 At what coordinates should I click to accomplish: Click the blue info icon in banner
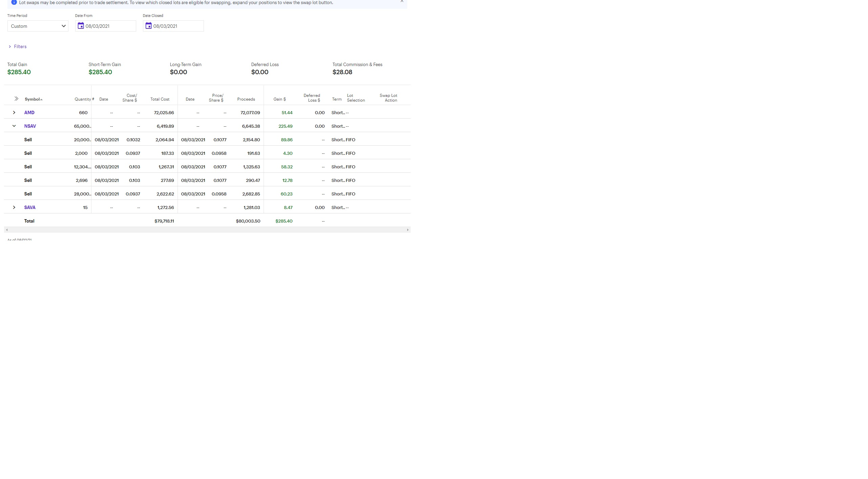coord(14,2)
